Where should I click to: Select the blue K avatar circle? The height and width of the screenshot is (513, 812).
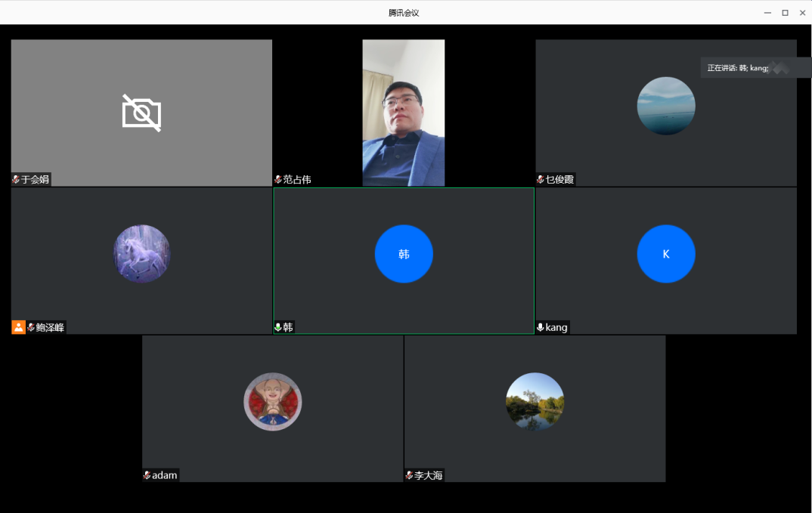click(x=666, y=254)
